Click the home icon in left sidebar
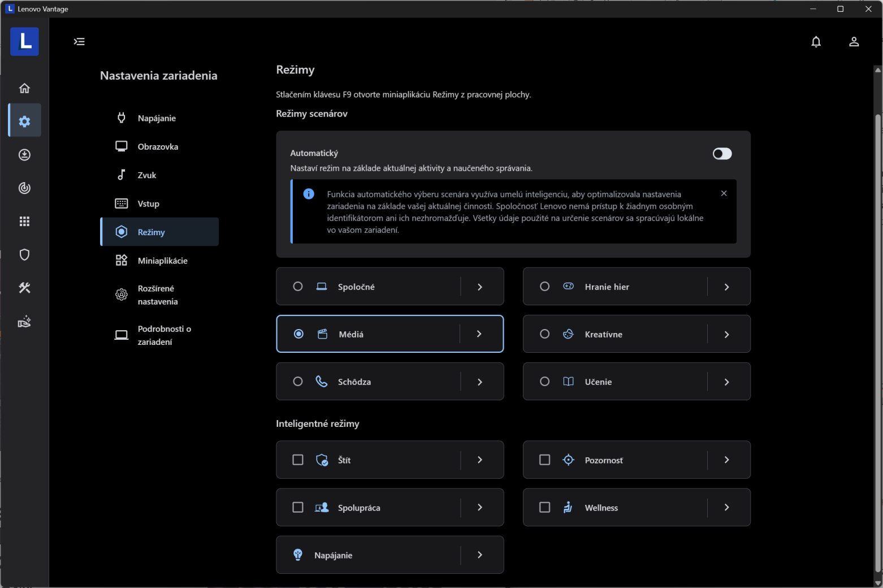Image resolution: width=883 pixels, height=588 pixels. pos(24,88)
